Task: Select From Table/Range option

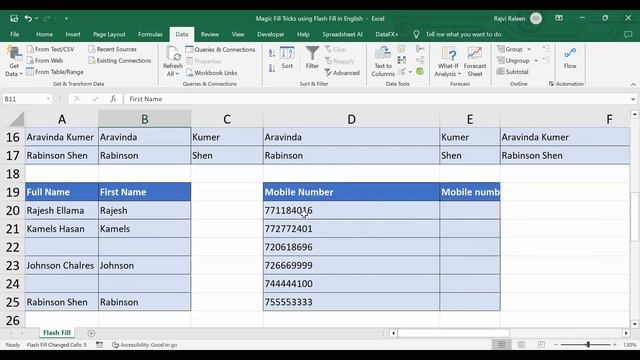Action: click(x=55, y=72)
